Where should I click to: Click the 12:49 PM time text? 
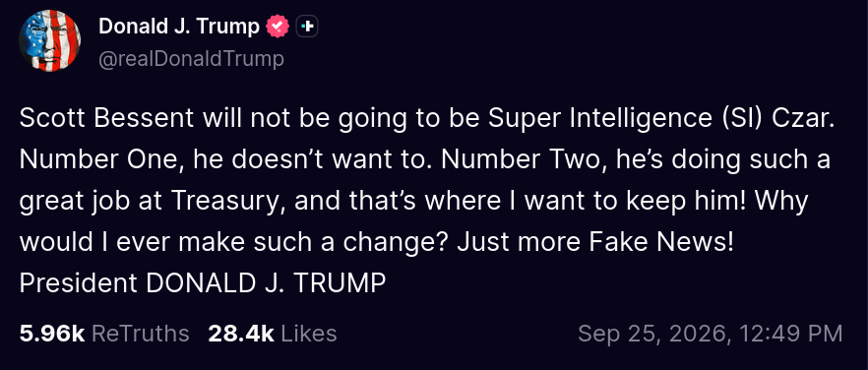[792, 334]
